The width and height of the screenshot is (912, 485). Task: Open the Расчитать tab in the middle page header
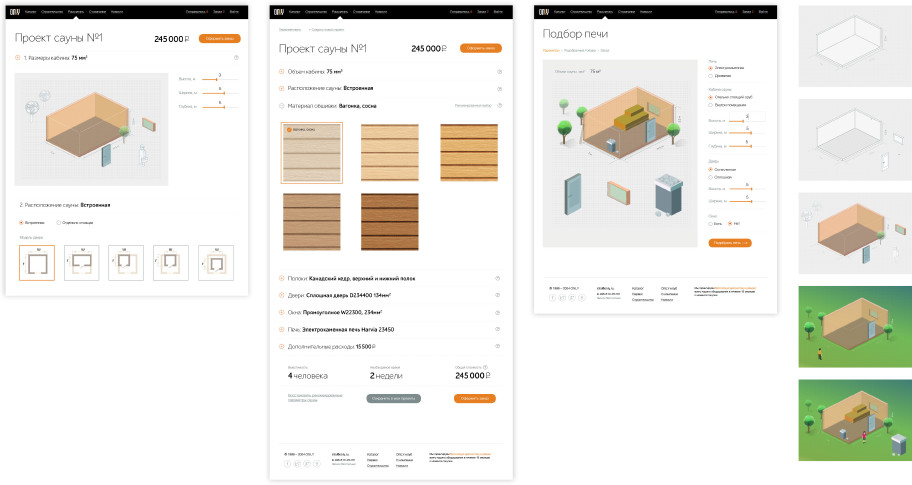pos(339,12)
